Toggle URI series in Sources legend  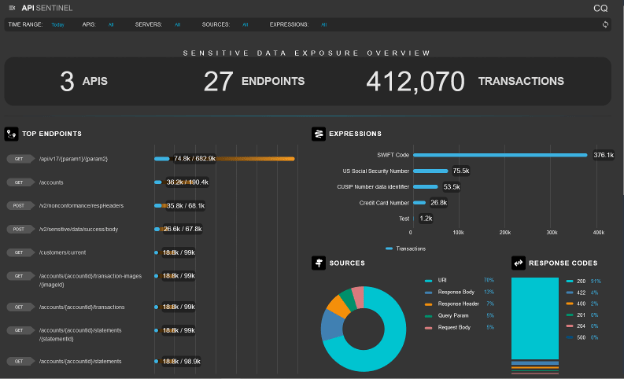pyautogui.click(x=436, y=281)
